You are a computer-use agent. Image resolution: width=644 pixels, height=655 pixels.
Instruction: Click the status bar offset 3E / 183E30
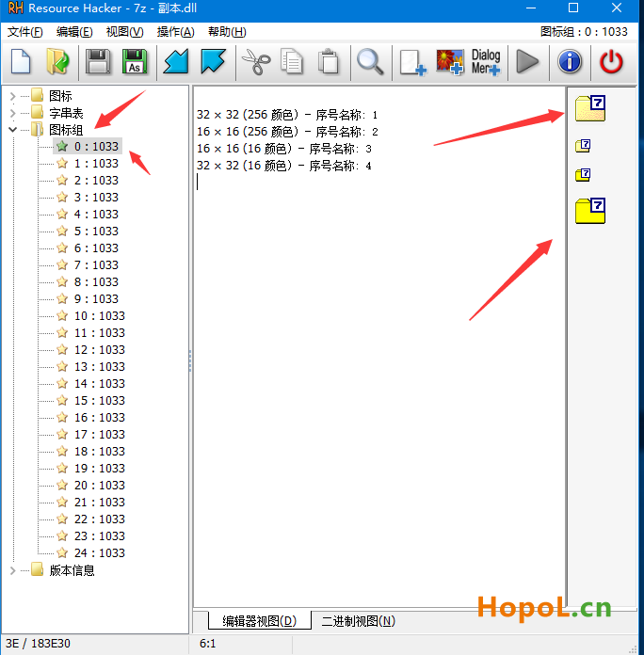(x=38, y=644)
